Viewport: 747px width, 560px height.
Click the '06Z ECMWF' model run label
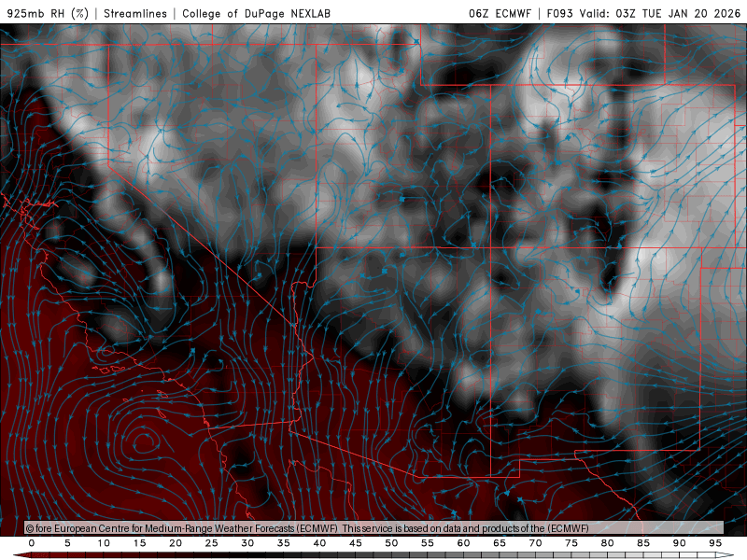(x=500, y=13)
